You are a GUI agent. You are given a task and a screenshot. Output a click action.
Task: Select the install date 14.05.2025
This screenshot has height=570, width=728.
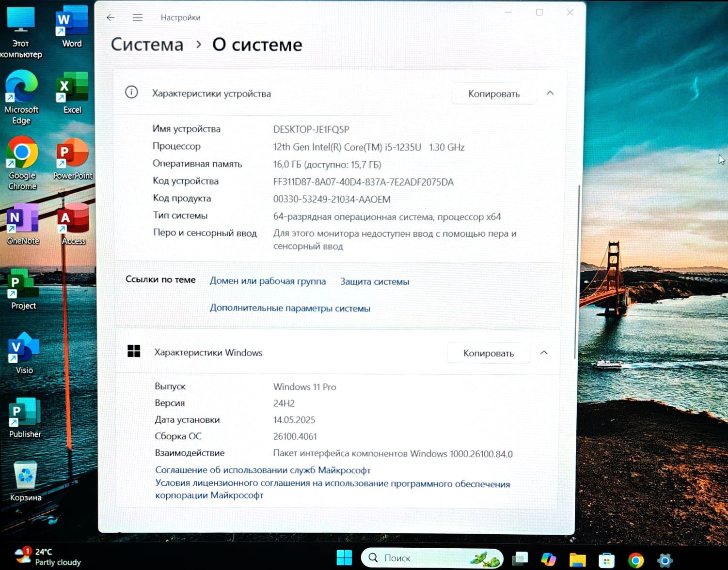pos(294,420)
